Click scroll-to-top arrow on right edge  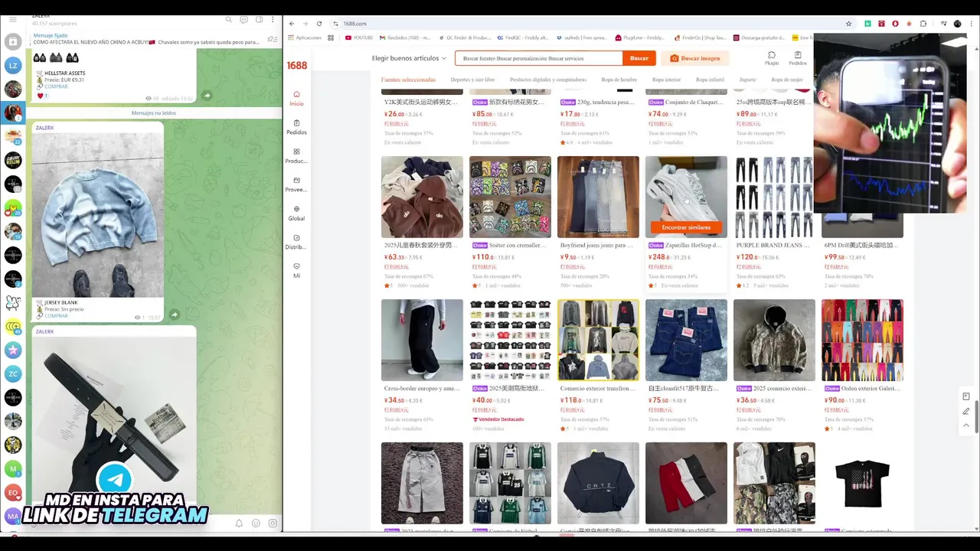click(966, 425)
